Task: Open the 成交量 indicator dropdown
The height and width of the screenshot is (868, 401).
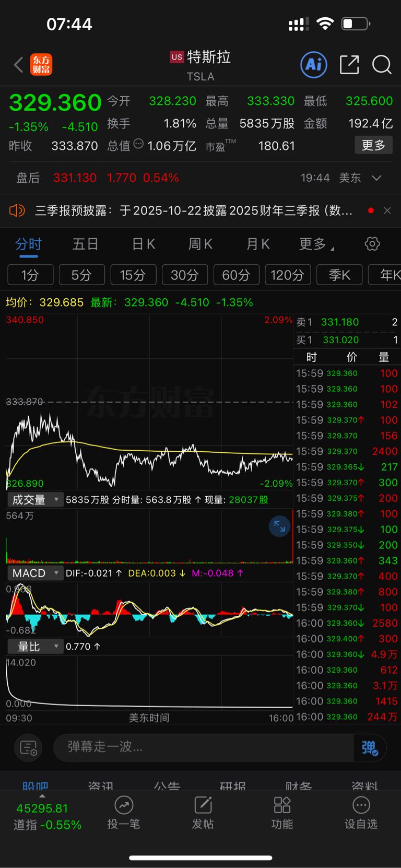Action: (35, 500)
